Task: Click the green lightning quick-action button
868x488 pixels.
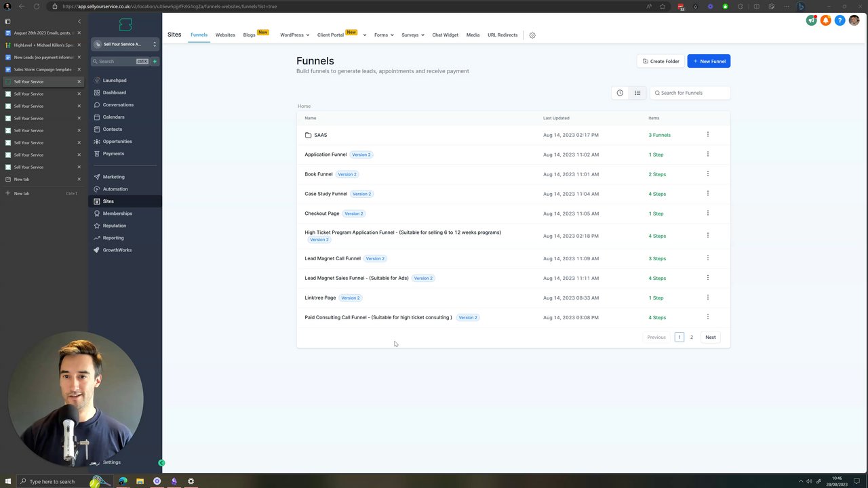Action: pos(155,61)
